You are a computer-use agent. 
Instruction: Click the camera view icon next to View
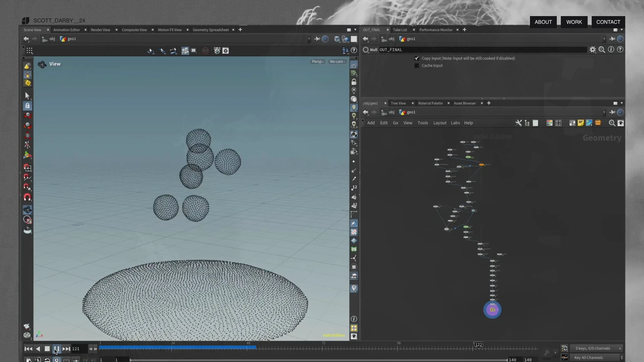(x=42, y=64)
